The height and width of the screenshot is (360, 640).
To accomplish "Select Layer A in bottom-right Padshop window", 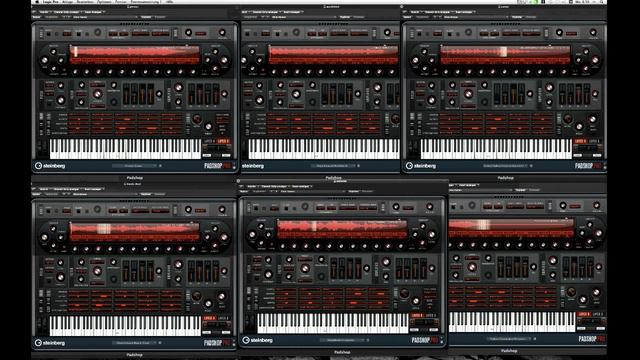I will [584, 314].
